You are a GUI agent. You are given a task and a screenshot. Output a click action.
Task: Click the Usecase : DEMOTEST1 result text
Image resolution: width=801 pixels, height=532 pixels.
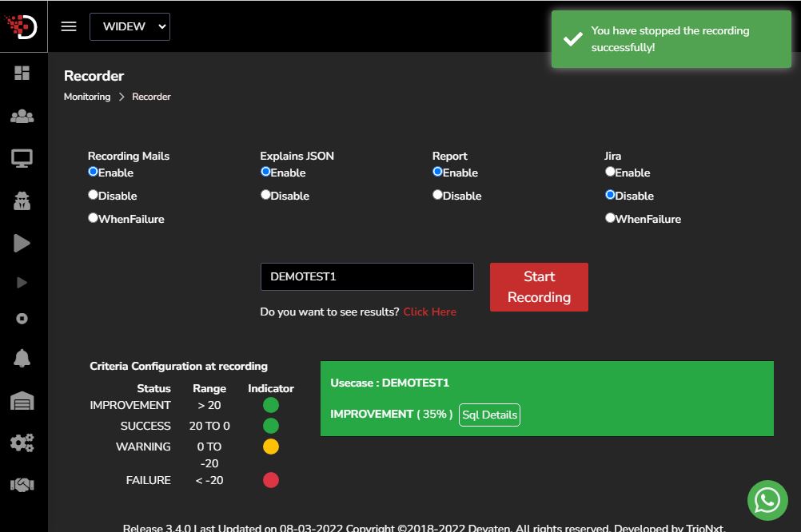point(390,383)
